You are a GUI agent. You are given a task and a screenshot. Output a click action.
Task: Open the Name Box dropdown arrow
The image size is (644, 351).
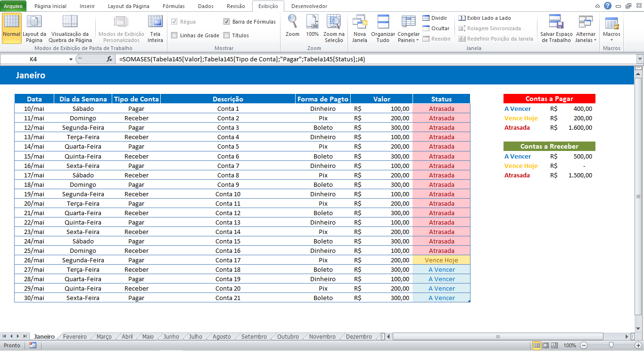71,59
